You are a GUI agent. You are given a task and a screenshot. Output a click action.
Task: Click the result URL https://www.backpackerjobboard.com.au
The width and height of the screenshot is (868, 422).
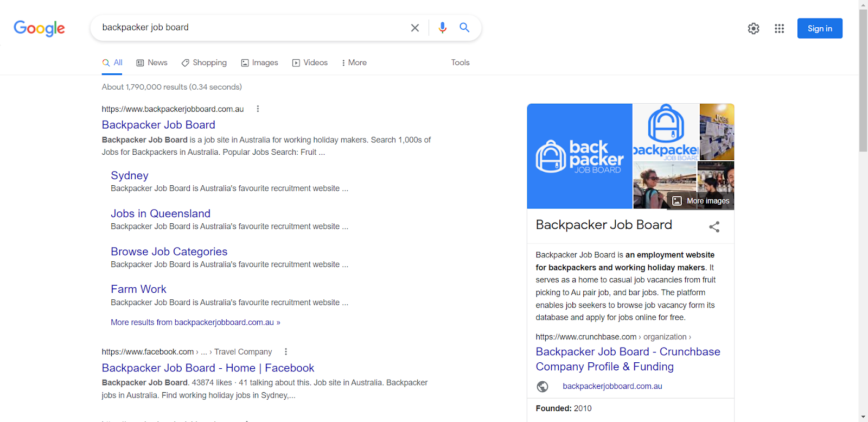(x=173, y=109)
